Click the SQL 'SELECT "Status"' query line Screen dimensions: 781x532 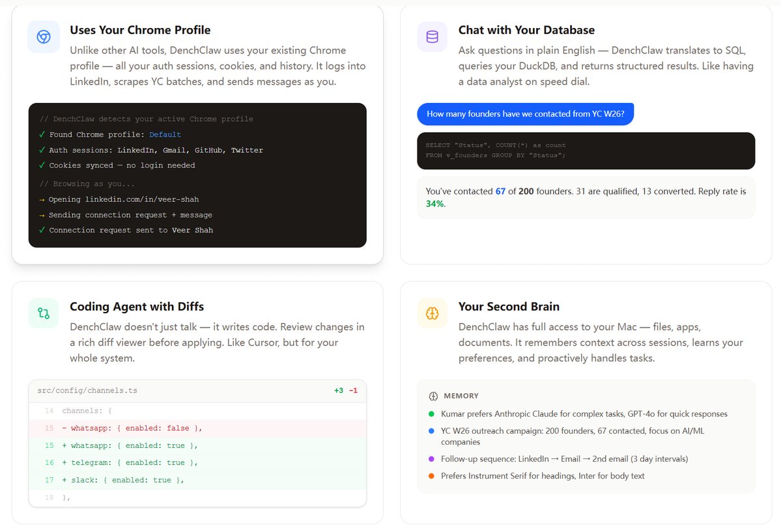[496, 145]
